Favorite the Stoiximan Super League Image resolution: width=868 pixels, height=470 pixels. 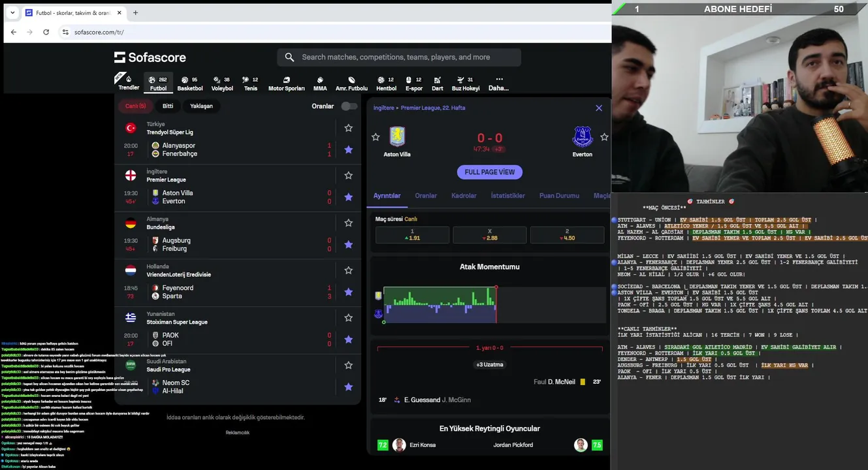click(x=349, y=318)
